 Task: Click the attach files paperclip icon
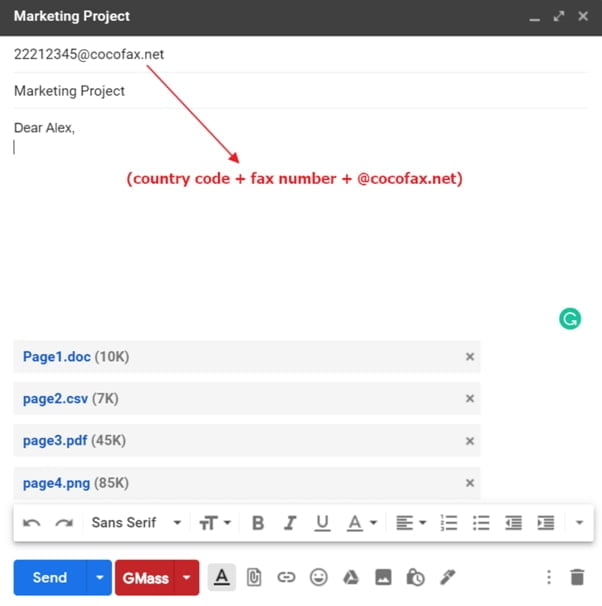[254, 577]
